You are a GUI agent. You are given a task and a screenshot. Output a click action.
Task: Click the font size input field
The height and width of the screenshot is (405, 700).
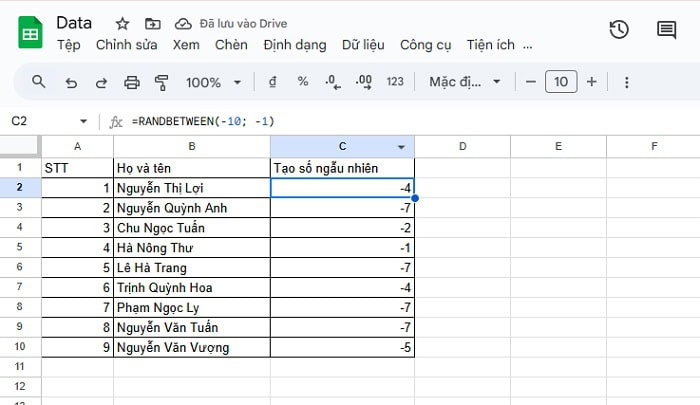coord(561,82)
